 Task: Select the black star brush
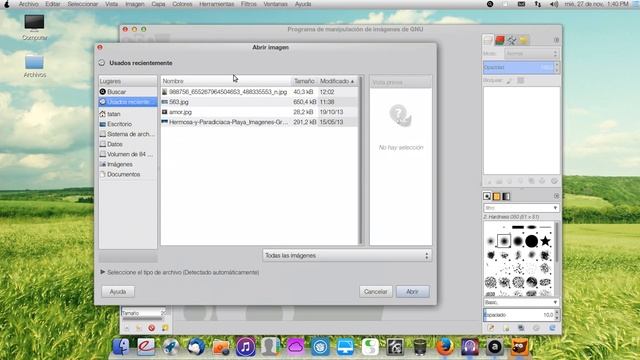coord(545,241)
